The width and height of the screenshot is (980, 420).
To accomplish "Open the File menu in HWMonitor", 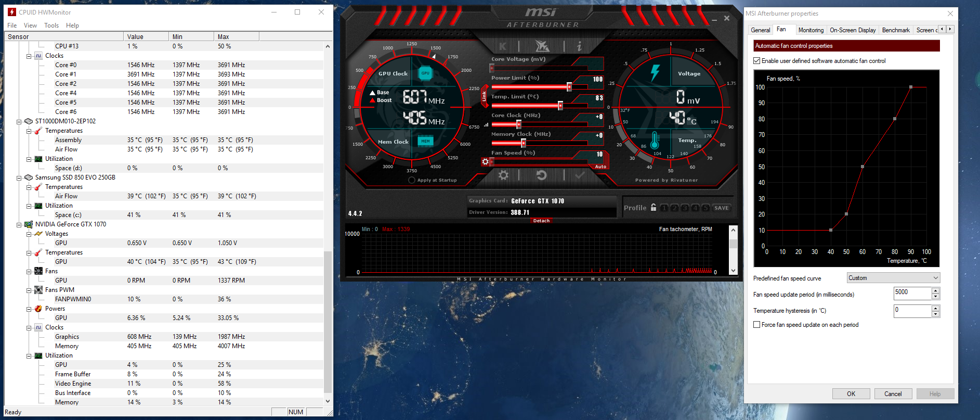I will 12,26.
